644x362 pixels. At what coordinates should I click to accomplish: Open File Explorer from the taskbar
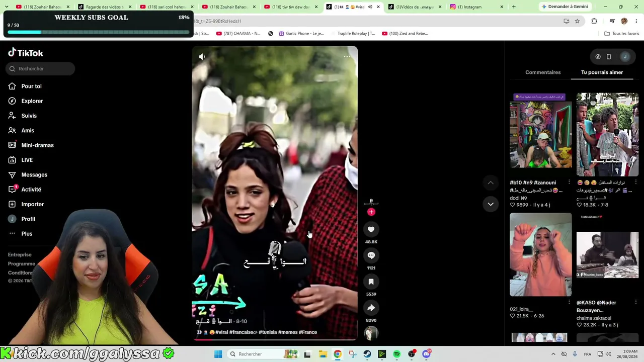click(x=323, y=354)
